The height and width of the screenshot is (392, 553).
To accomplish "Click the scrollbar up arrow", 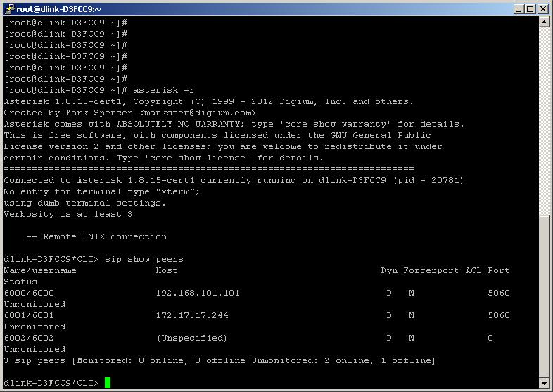I will click(544, 22).
